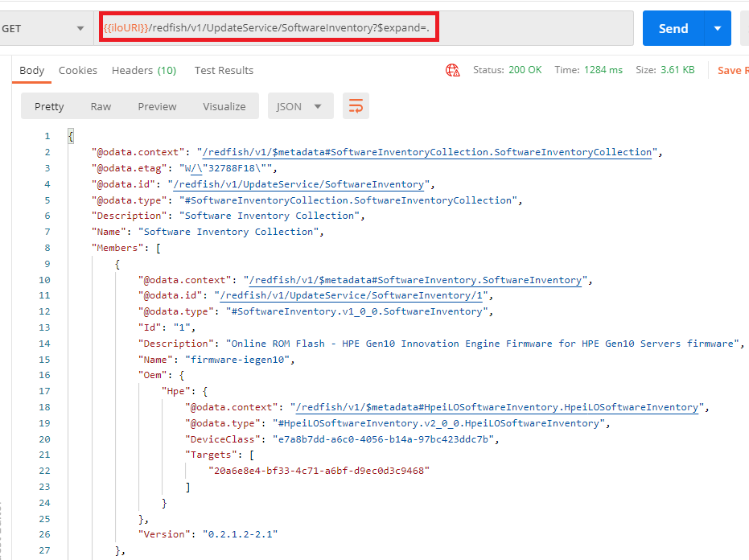The image size is (749, 560).
Task: Toggle the line wrap icon
Action: [x=356, y=106]
